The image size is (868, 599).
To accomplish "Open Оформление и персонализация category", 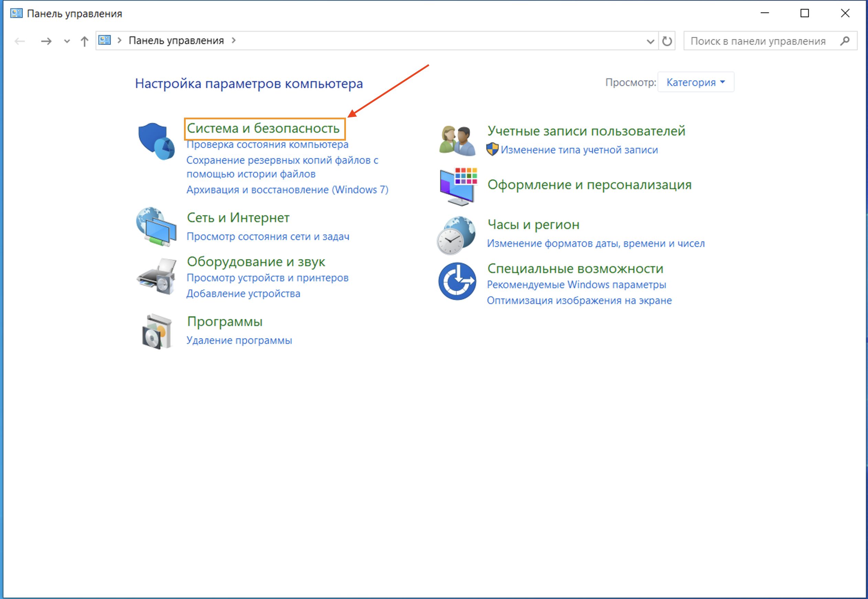I will coord(589,185).
